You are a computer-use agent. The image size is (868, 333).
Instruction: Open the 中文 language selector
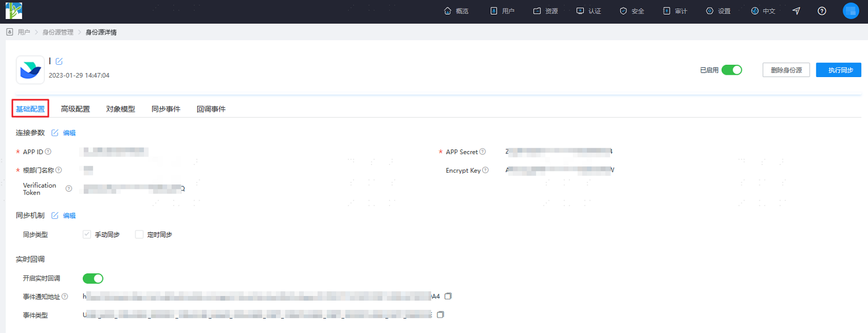click(763, 11)
